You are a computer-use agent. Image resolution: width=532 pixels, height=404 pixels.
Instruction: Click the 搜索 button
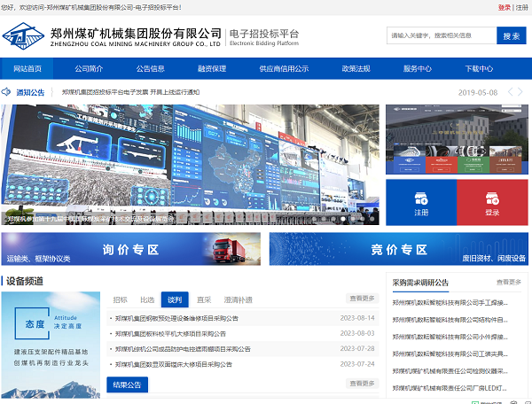point(512,35)
